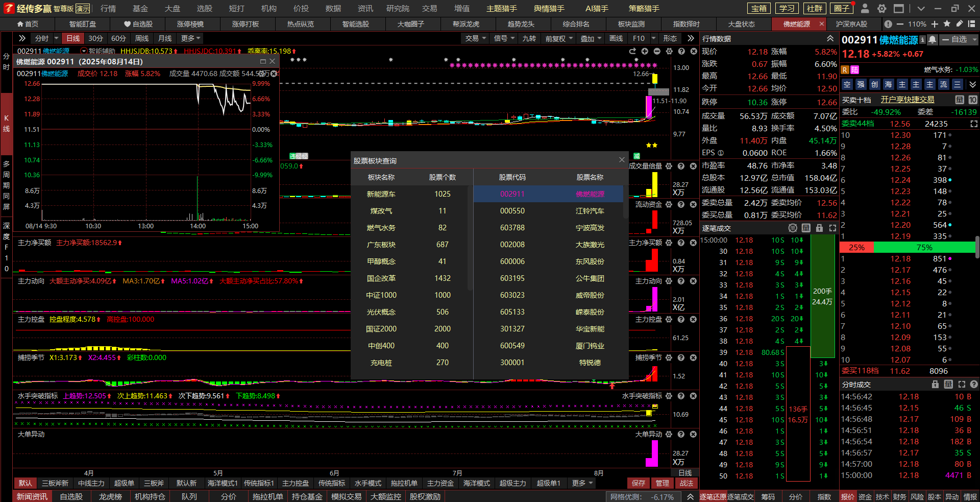Toggle 九转 indicator in chart toolbar
The width and height of the screenshot is (980, 502).
coord(529,38)
